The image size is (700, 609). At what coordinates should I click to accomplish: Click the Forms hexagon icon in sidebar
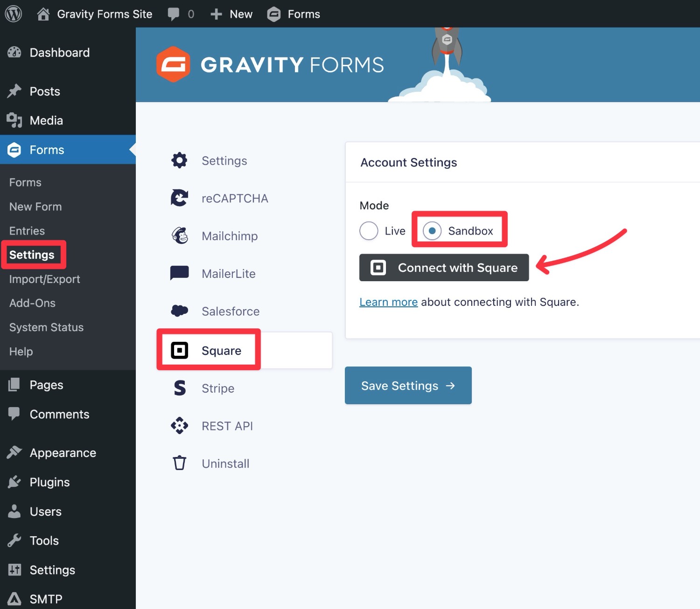[14, 150]
